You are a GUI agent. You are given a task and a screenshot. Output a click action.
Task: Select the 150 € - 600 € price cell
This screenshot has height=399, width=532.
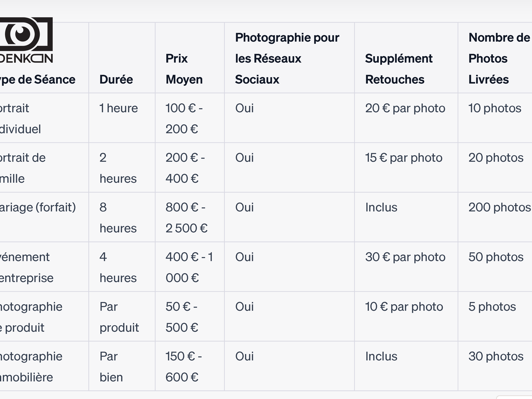click(x=183, y=366)
